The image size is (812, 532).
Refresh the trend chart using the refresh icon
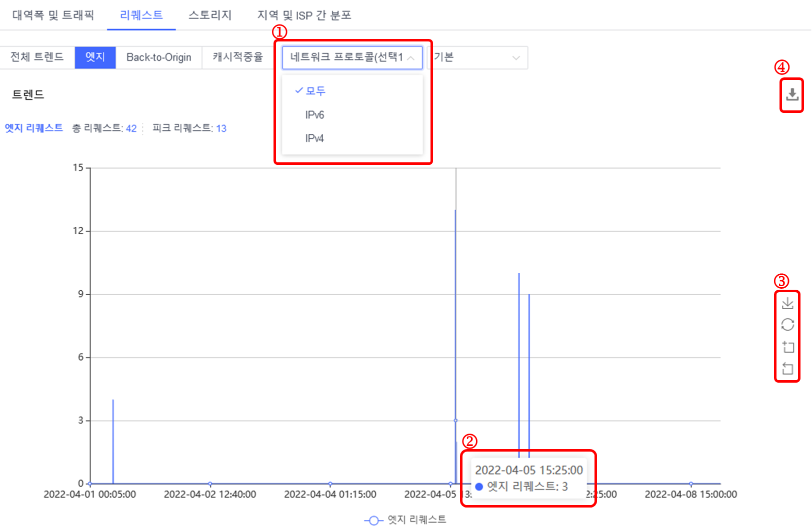click(788, 325)
